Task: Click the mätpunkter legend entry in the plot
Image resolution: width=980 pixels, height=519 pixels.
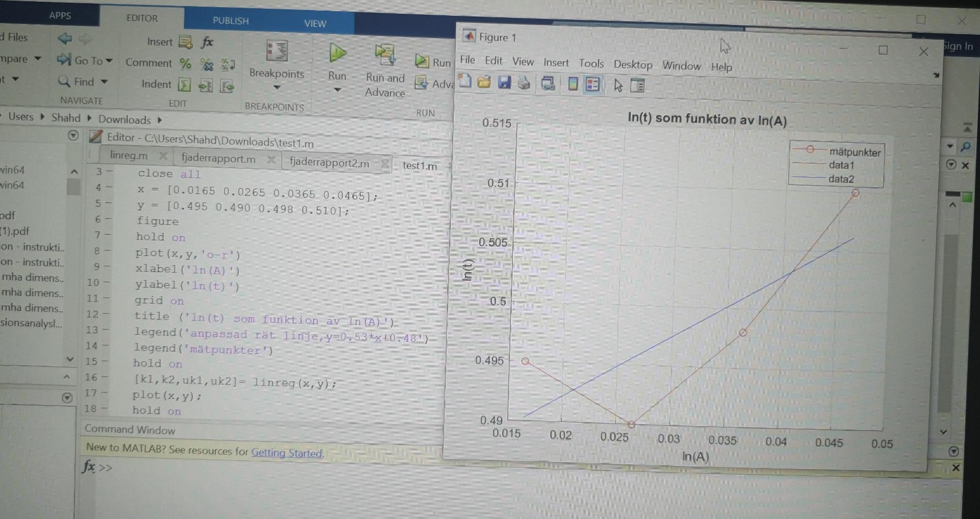Action: (x=836, y=151)
